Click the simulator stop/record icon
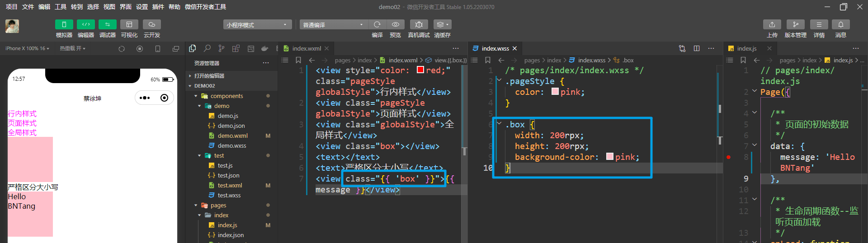Viewport: 868px width, 243px height. [140, 49]
